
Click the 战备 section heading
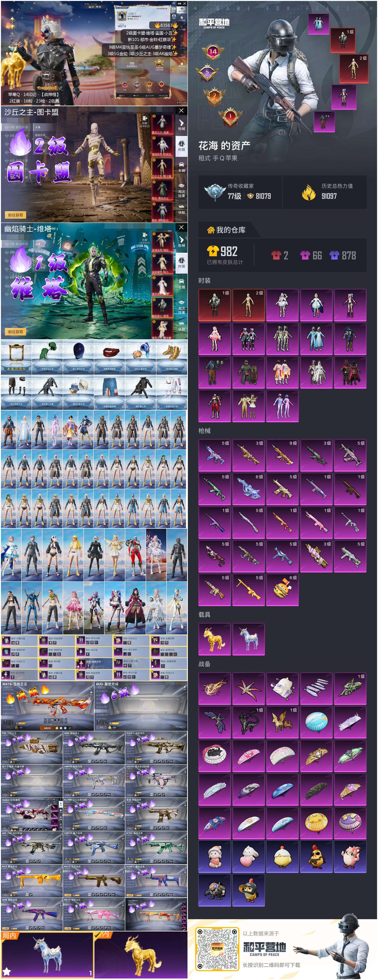(x=204, y=664)
